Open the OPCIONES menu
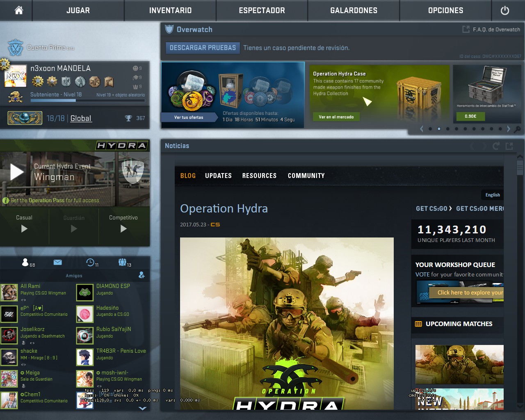Viewport: 525px width, 420px height. point(445,10)
